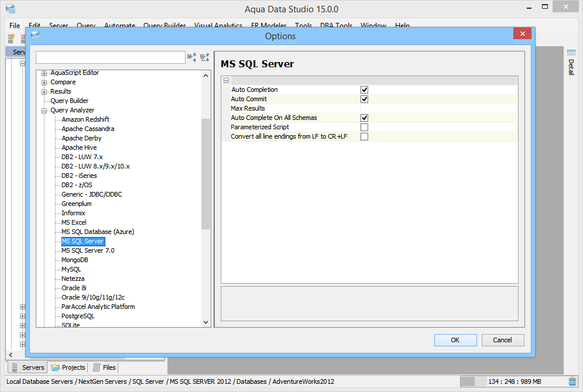
Task: Collapse the top node in the Servers tree behind dialog
Action: click(x=22, y=64)
